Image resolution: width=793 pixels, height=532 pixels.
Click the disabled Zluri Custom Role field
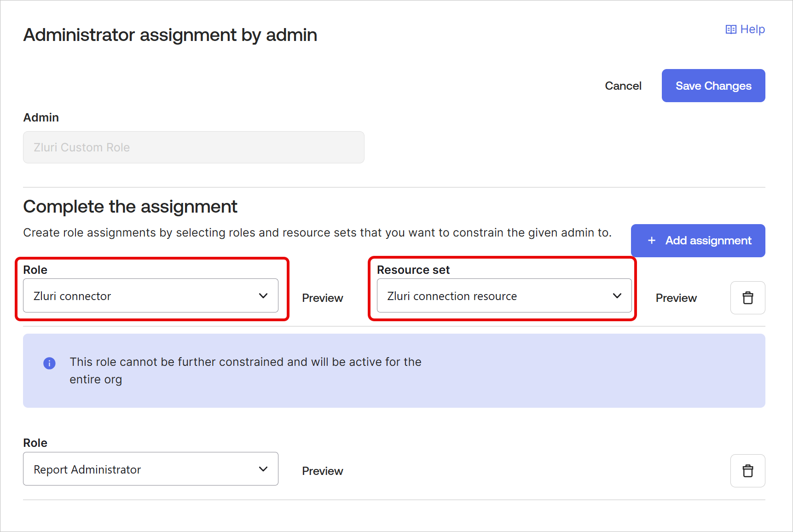pyautogui.click(x=194, y=147)
